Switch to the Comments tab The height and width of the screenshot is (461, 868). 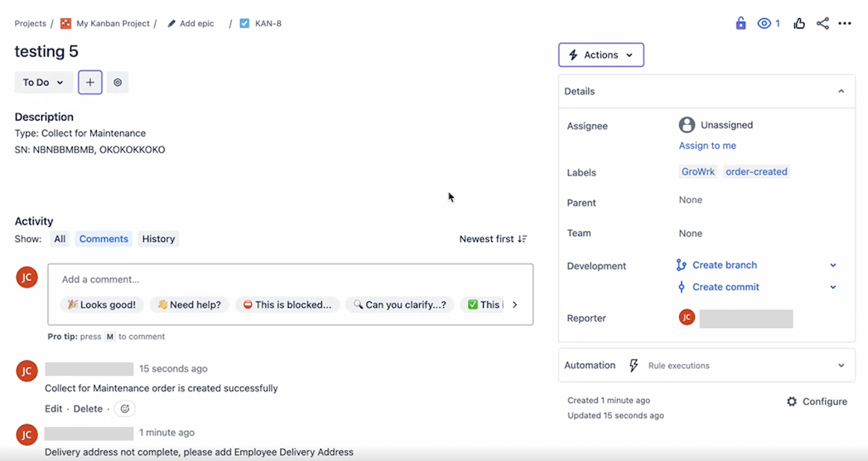coord(103,238)
